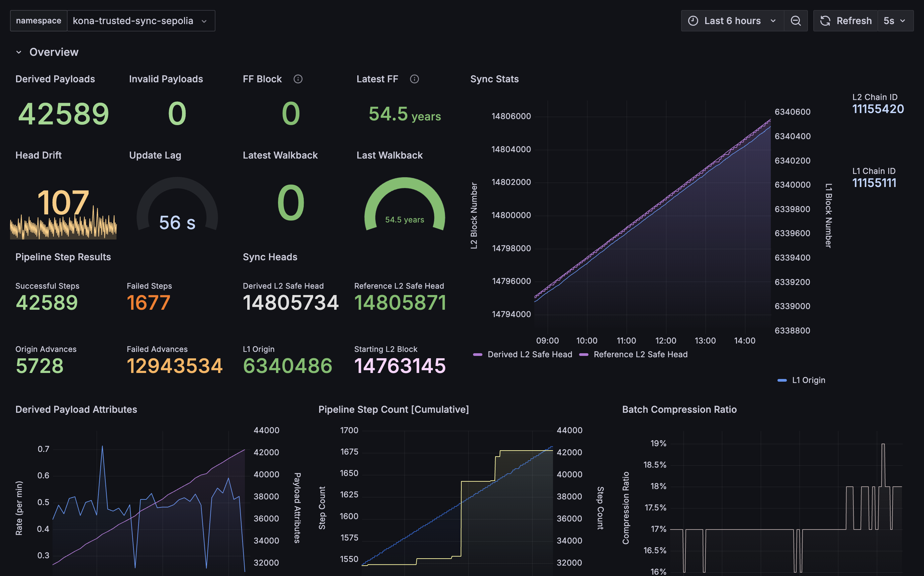
Task: Toggle Derived L2 Safe Head legend series
Action: (x=530, y=354)
